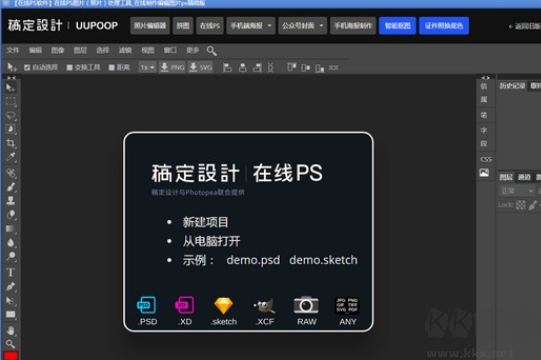Export with the SVG download button
The image size is (541, 360).
coord(200,67)
